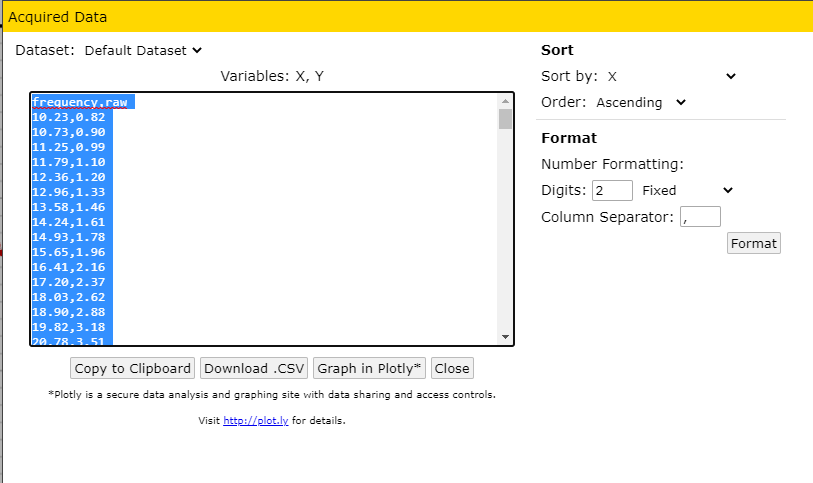Image resolution: width=813 pixels, height=483 pixels.
Task: Click the data list scrollbar thumb
Action: [x=506, y=119]
